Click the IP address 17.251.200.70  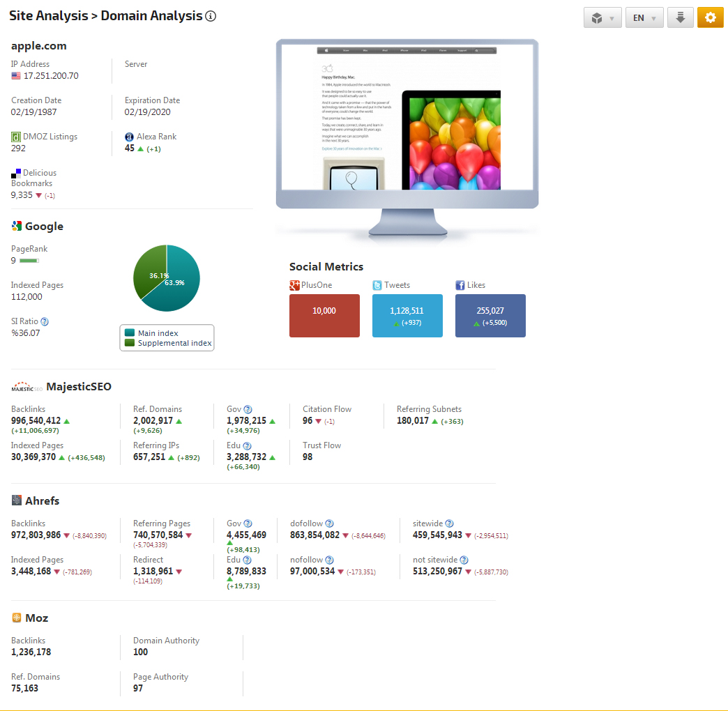point(51,76)
